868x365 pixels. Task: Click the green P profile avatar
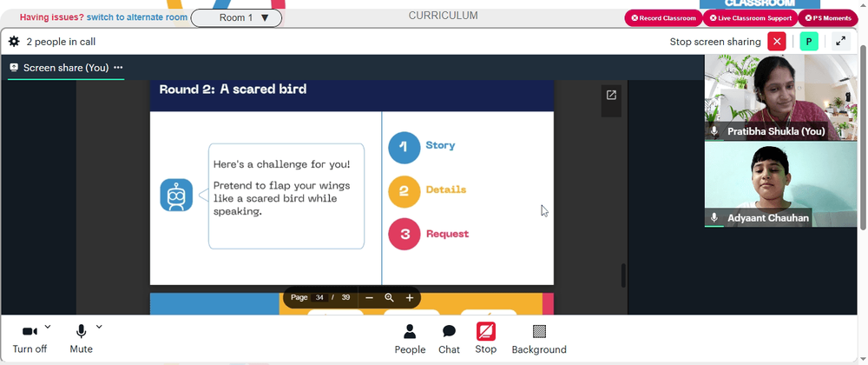coord(809,42)
